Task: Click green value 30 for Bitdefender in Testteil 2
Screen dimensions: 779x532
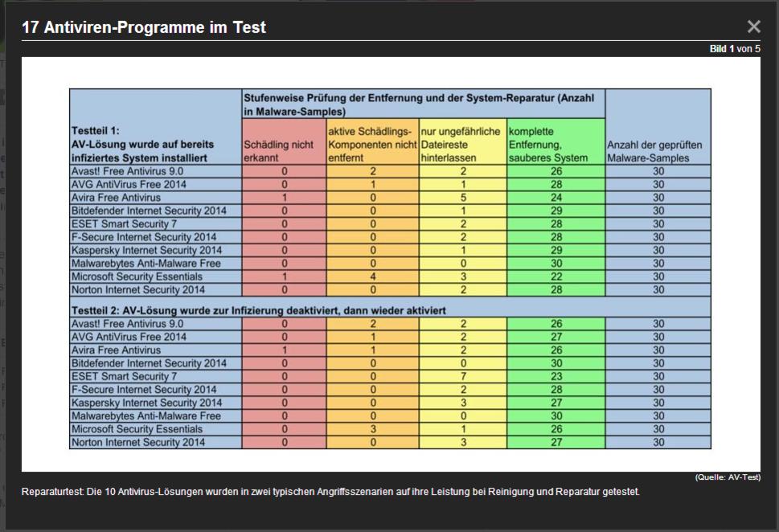Action: tap(556, 363)
